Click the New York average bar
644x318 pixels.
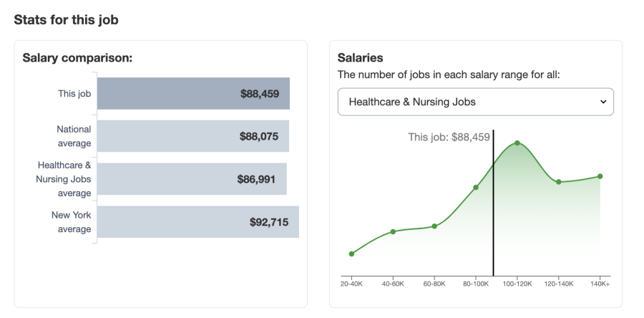(x=197, y=222)
